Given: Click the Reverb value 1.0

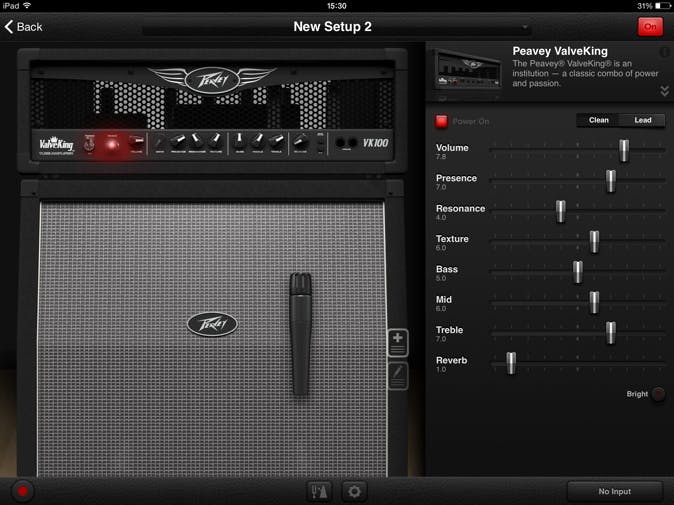Looking at the screenshot, I should pos(441,370).
